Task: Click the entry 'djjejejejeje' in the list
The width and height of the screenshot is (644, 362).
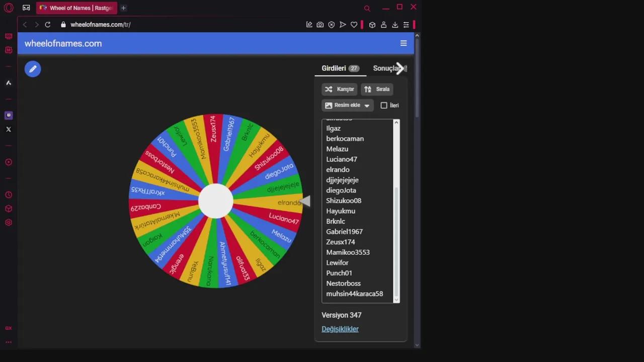Action: tap(343, 180)
